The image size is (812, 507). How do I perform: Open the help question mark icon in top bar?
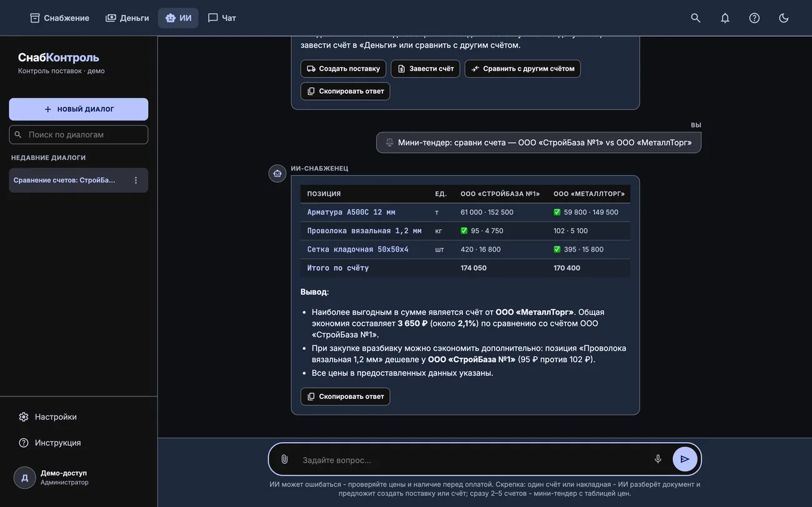754,18
